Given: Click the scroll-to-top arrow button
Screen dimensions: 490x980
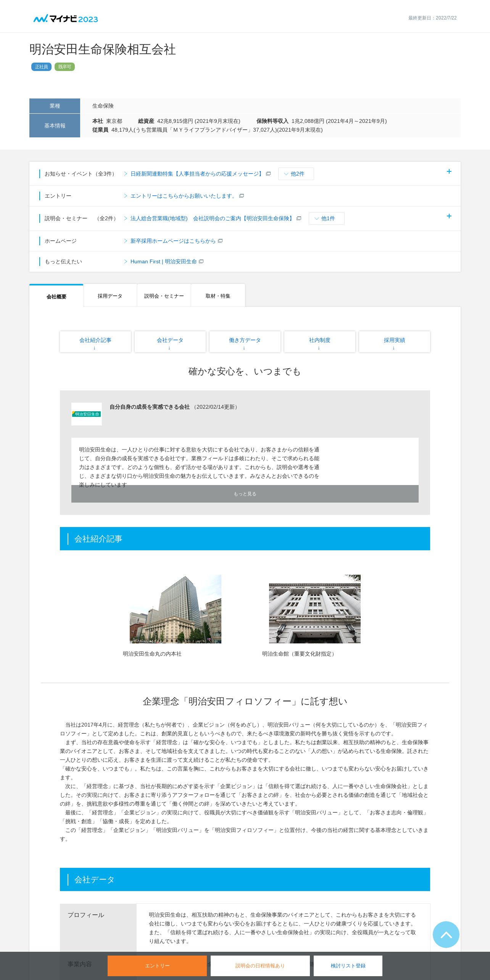Looking at the screenshot, I should click(446, 934).
